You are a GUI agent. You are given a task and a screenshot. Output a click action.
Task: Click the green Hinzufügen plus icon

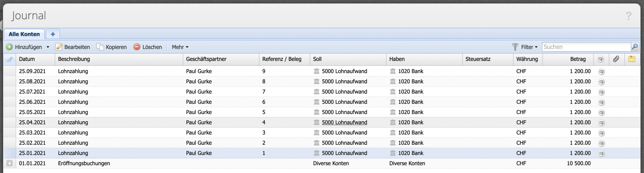(x=9, y=47)
